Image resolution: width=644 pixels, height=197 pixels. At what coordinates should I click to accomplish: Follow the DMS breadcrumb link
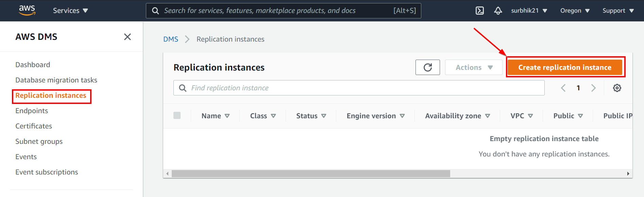[x=171, y=39]
